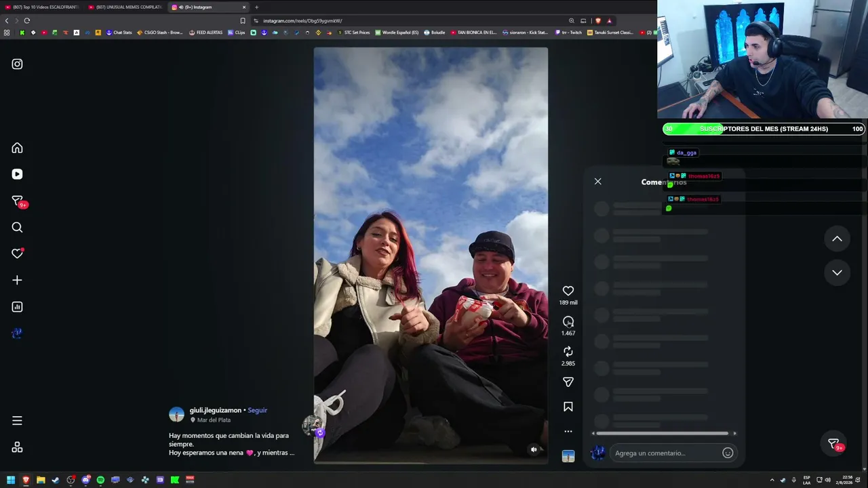Like the reel with the heart icon
The width and height of the screenshot is (868, 488).
pos(568,291)
